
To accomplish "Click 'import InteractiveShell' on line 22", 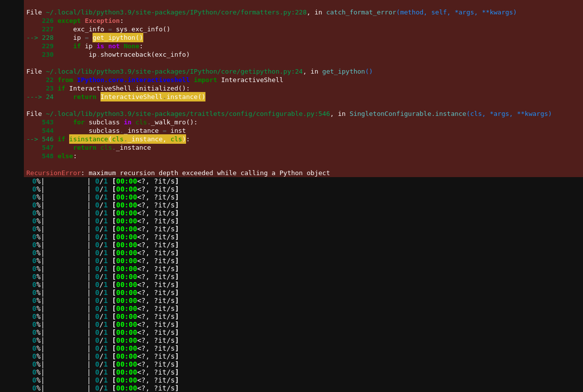I will (238, 80).
